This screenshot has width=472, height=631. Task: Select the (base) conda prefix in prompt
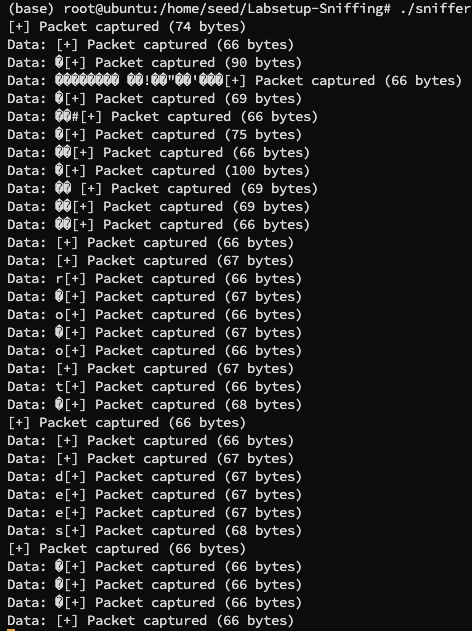[x=31, y=8]
